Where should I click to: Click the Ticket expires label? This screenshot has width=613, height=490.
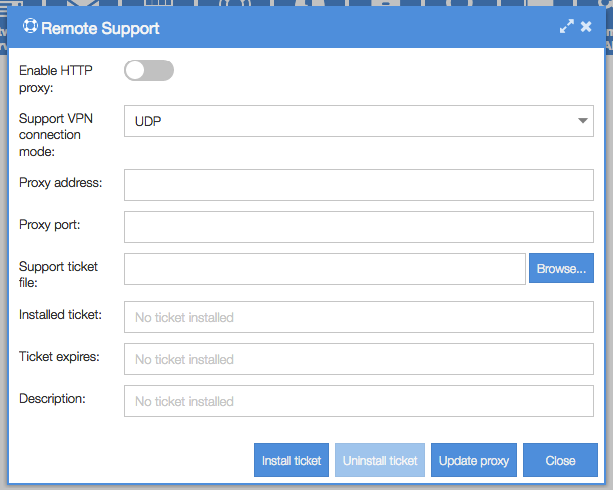[59, 357]
